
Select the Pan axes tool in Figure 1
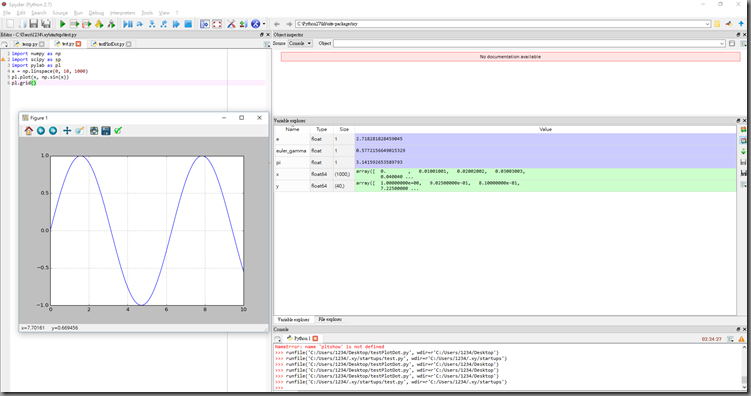pos(67,131)
